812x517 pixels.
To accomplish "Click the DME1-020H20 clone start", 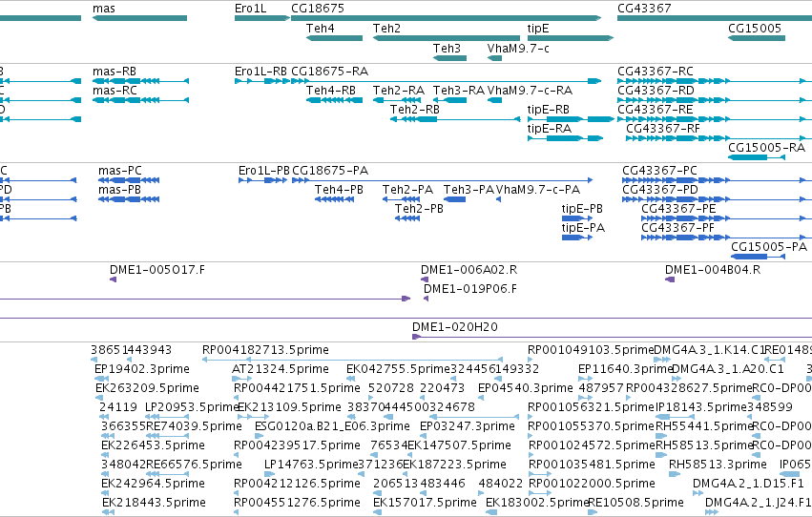I will [416, 337].
